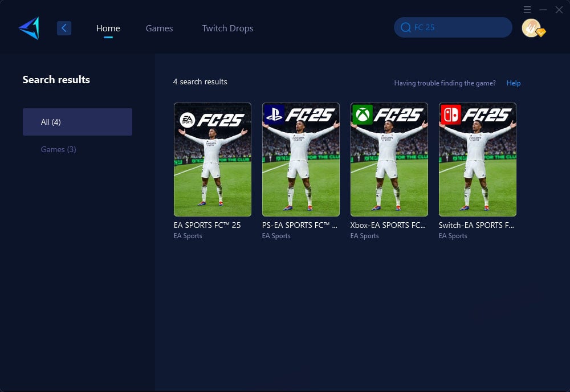This screenshot has width=570, height=392.
Task: Click the EA SPORTS FC™ 25 title
Action: [207, 225]
